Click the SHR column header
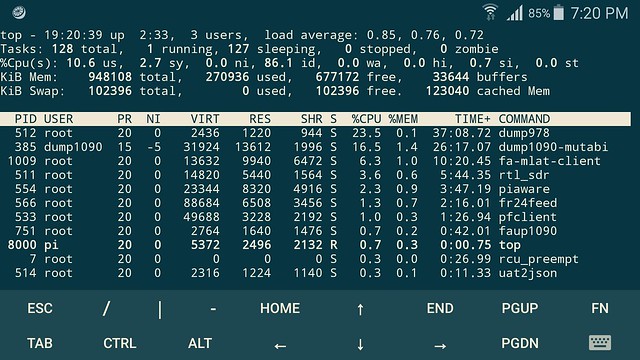Screen dimensions: 640x360 (311, 119)
